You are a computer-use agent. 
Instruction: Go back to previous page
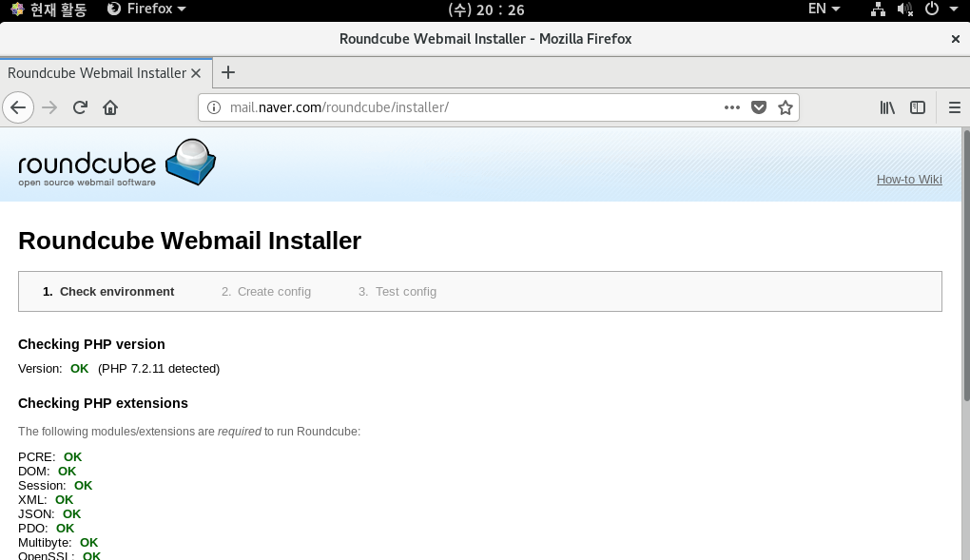coord(18,107)
